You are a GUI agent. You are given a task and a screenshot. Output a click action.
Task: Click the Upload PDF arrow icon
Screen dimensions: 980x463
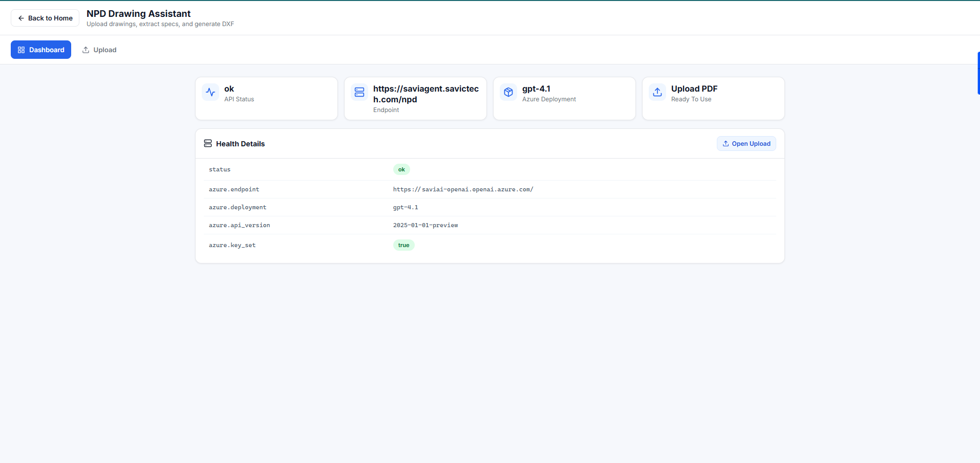tap(657, 92)
